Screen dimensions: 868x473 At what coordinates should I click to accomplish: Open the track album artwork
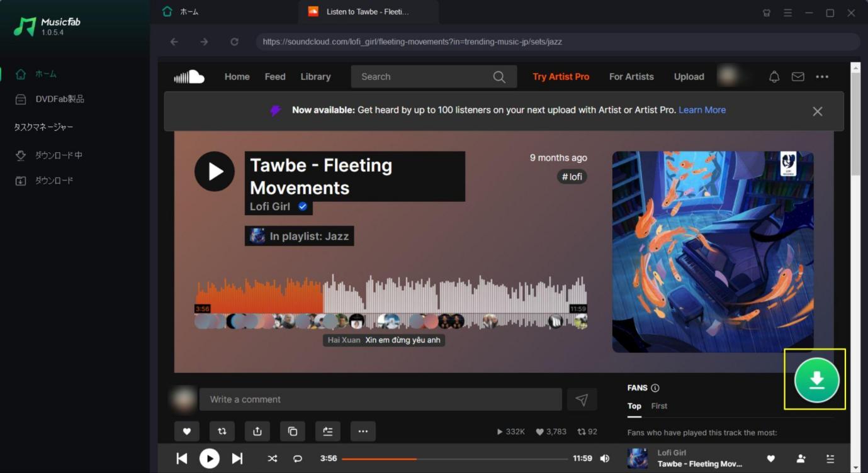(x=713, y=252)
